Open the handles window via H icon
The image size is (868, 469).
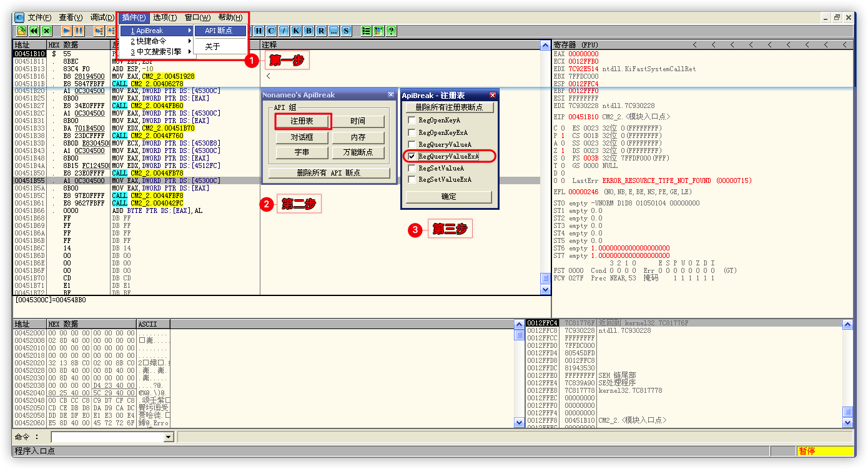pos(259,31)
